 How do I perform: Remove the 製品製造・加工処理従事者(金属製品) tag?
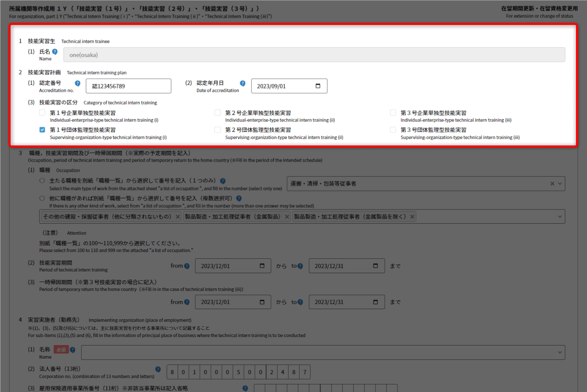(287, 217)
